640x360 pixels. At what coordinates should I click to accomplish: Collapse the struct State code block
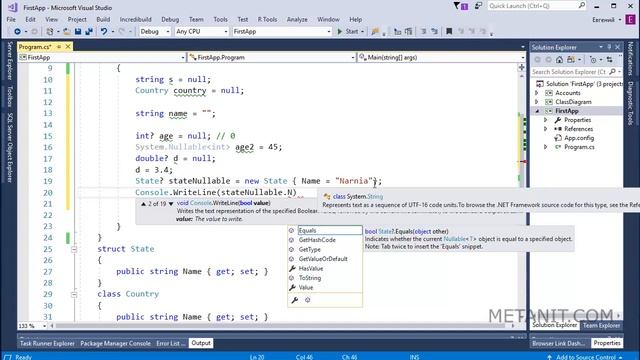click(x=74, y=249)
